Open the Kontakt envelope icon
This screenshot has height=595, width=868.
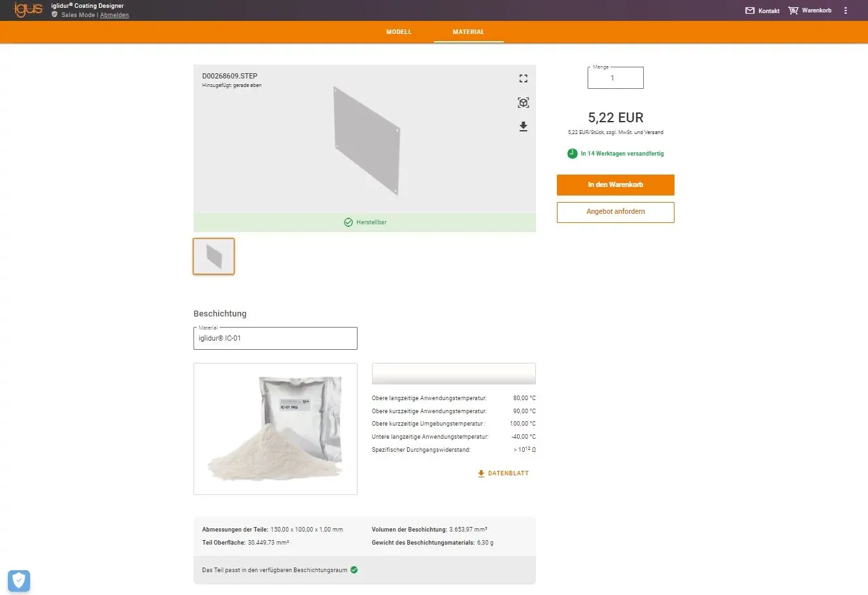tap(750, 10)
